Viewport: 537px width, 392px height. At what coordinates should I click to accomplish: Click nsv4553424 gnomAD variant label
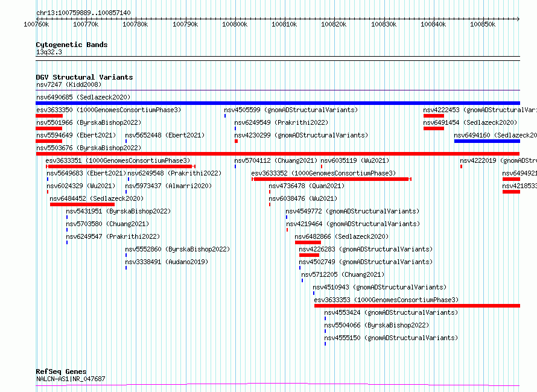point(391,312)
